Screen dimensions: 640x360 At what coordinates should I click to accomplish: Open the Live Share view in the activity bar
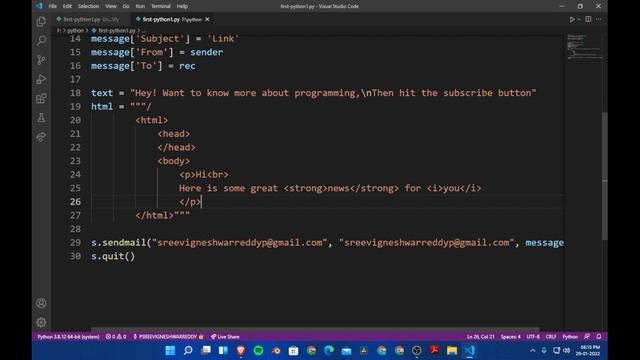(41, 137)
